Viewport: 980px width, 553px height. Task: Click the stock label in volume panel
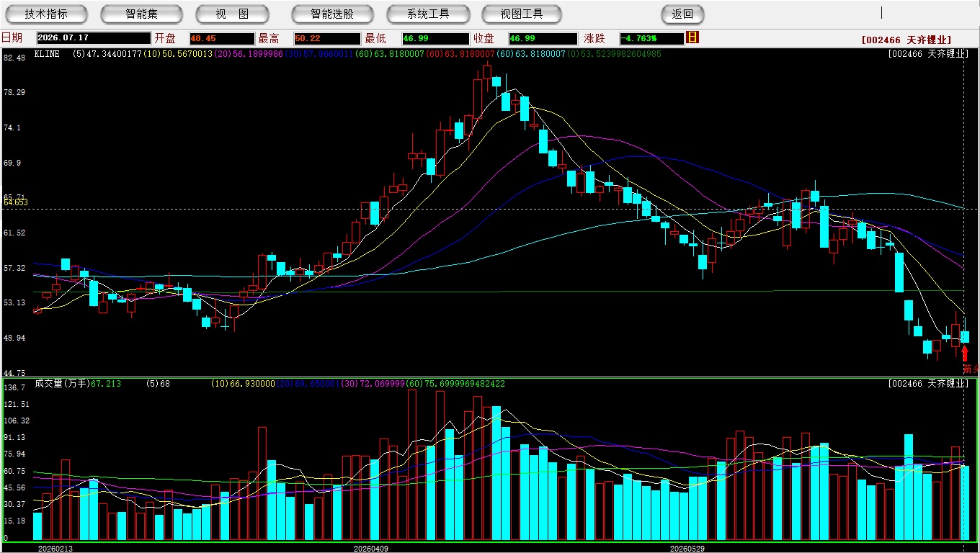pos(929,384)
